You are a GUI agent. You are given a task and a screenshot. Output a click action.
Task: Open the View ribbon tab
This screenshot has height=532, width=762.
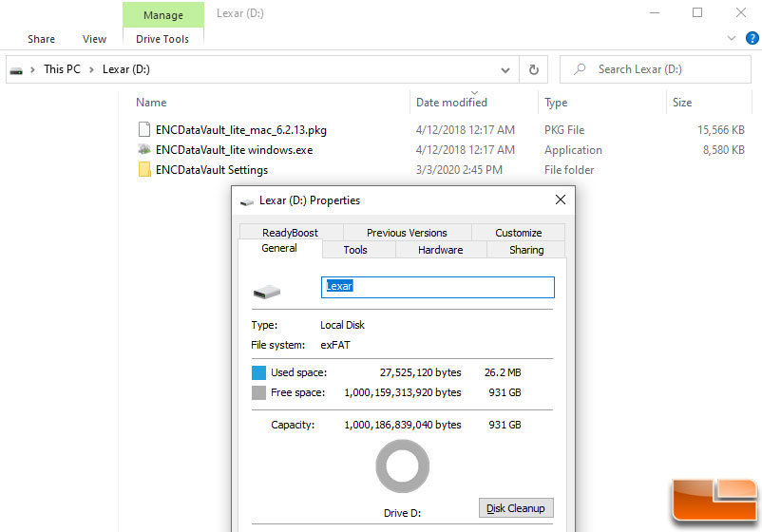click(x=94, y=39)
